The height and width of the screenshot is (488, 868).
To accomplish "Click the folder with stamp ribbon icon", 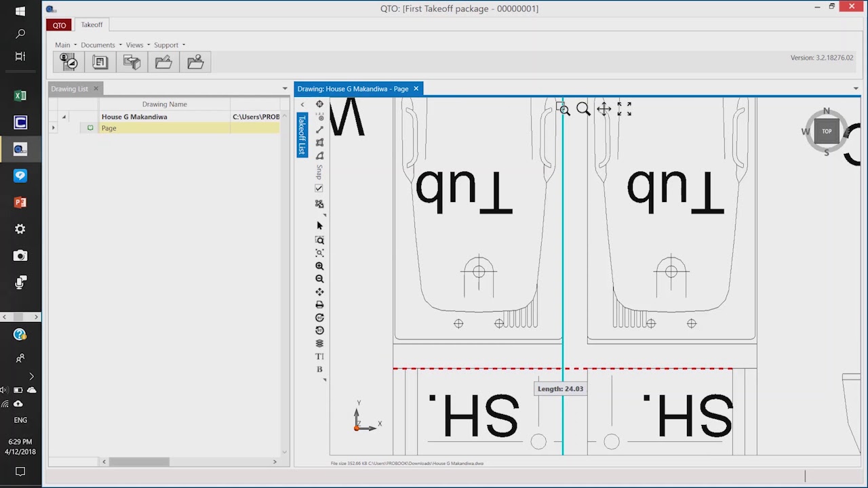I will (x=195, y=62).
